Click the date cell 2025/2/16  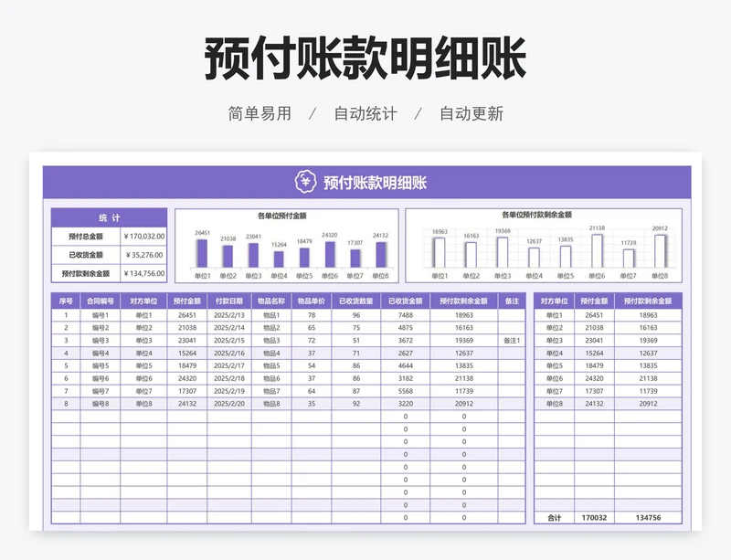point(229,354)
